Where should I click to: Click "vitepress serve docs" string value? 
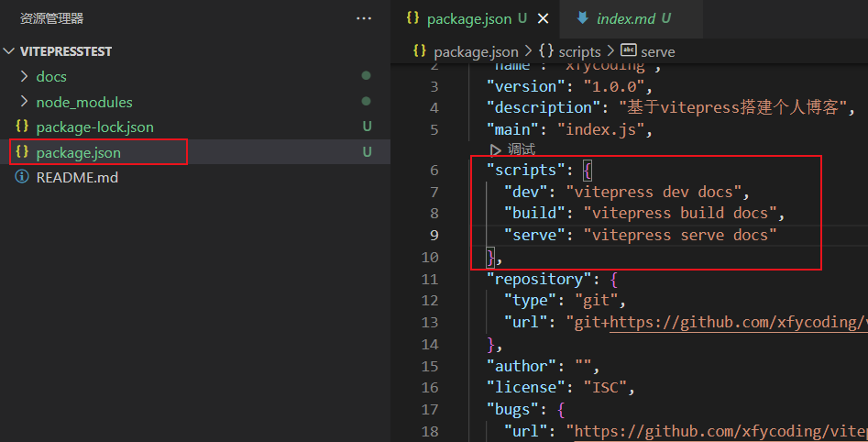(x=680, y=236)
